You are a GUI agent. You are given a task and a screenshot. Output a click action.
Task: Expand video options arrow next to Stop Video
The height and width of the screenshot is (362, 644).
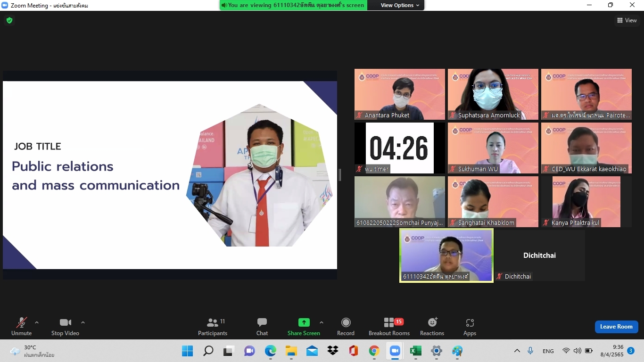tap(83, 323)
